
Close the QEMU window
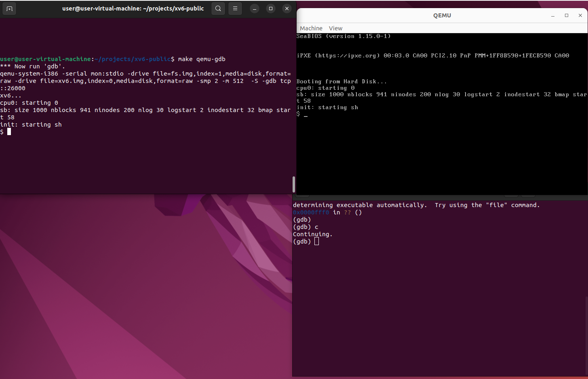pyautogui.click(x=580, y=15)
